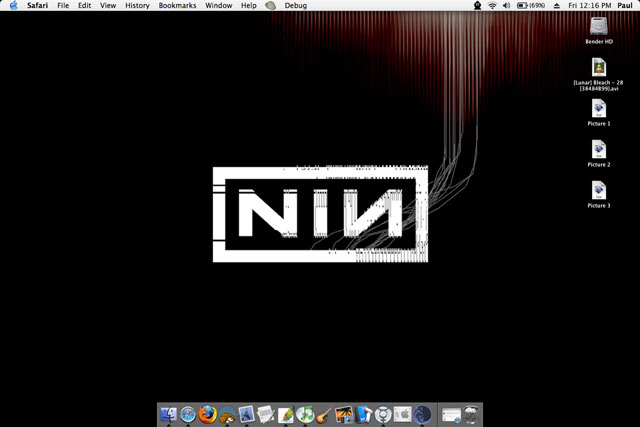Open the Wi-Fi status menu
640x427 pixels.
pos(492,5)
